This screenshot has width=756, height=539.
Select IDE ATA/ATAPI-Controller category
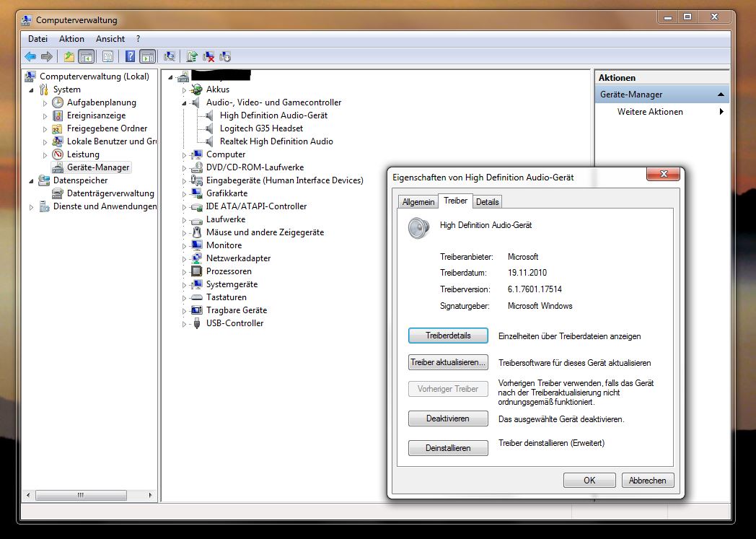coord(256,206)
